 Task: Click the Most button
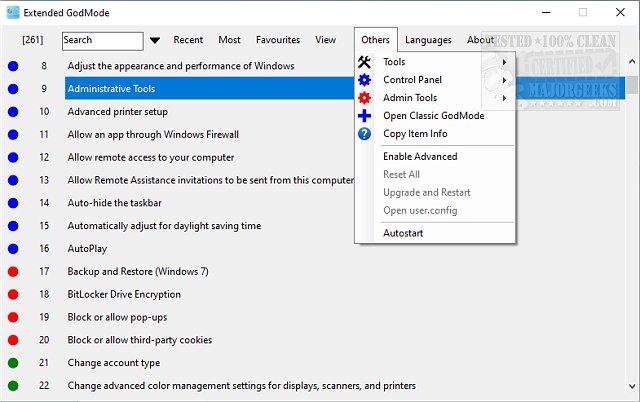229,40
